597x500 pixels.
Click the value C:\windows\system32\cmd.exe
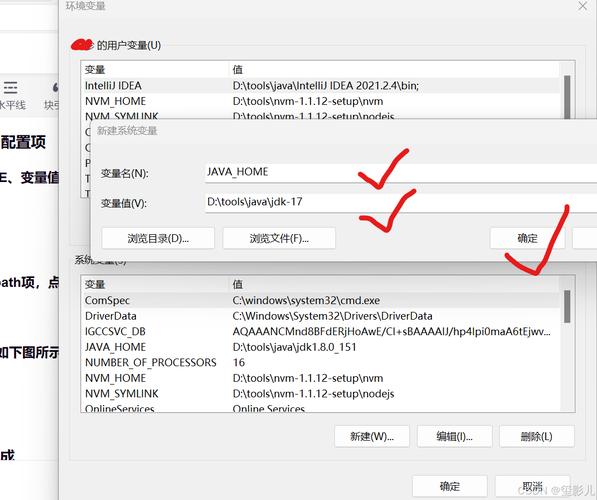coord(306,300)
